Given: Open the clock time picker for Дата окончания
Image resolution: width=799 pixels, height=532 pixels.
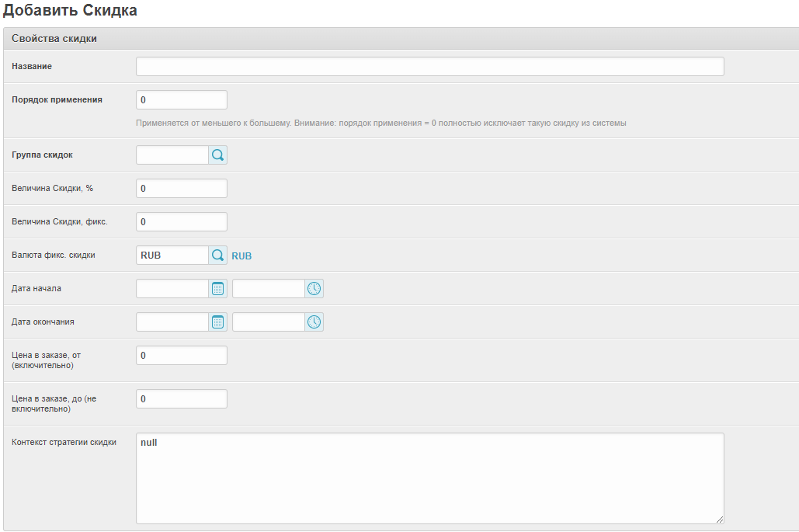Looking at the screenshot, I should tap(314, 322).
